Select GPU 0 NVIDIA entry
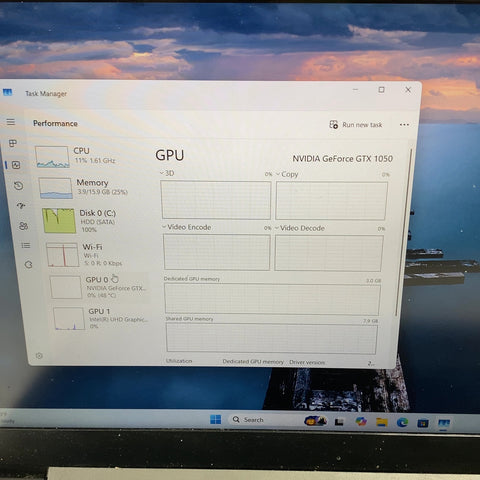480x480 pixels. pos(98,287)
